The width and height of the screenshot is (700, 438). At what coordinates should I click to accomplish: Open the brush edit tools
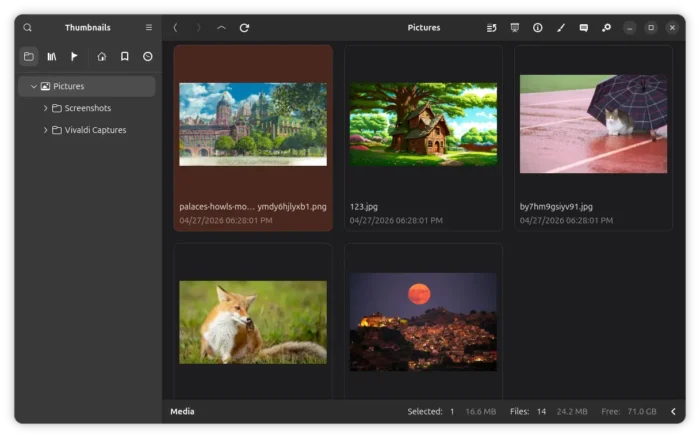(x=561, y=28)
